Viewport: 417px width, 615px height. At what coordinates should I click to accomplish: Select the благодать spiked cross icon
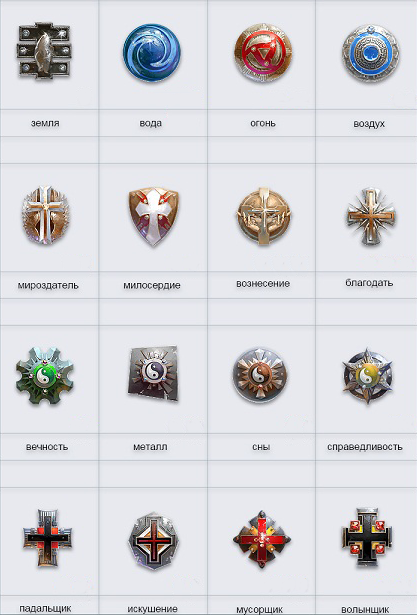click(371, 216)
